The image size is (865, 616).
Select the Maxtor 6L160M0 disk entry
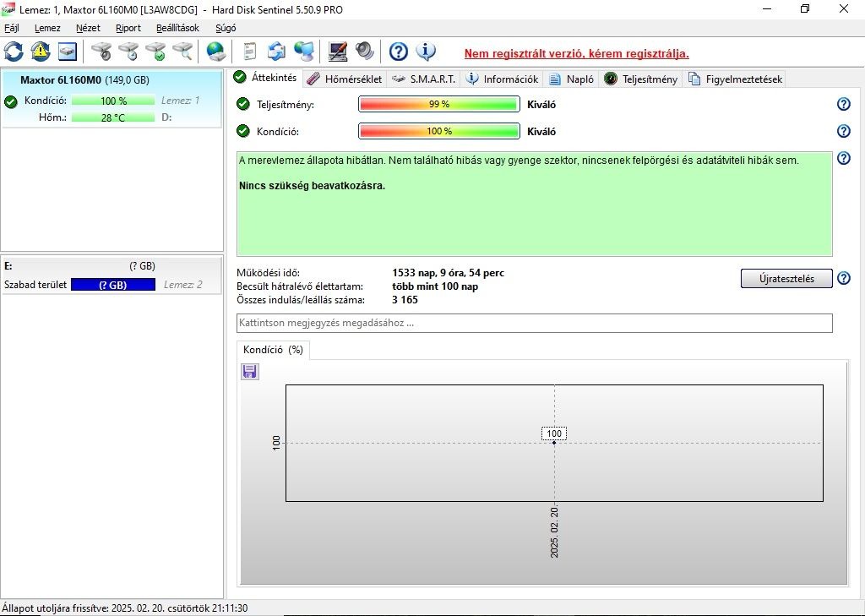[112, 99]
